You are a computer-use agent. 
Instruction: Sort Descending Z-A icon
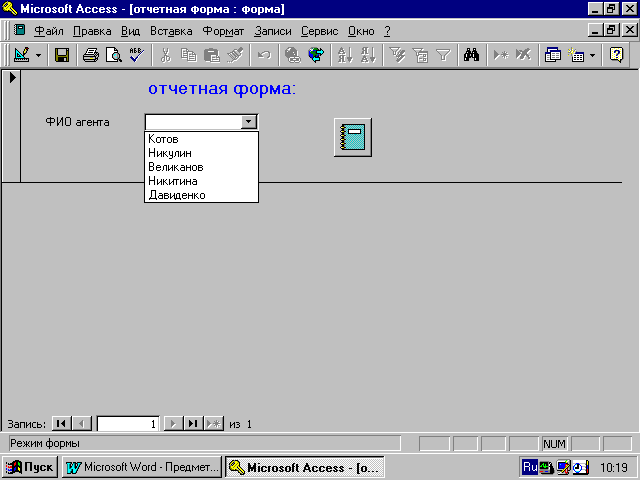coord(368,55)
